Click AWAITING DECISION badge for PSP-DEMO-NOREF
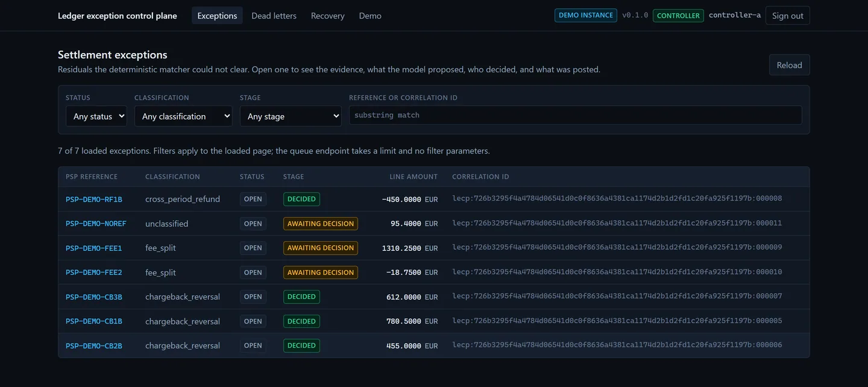 coord(321,224)
